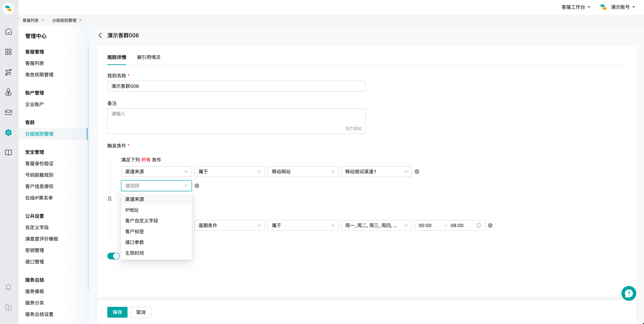
Task: Select 客户标签 from the option list
Action: click(156, 231)
